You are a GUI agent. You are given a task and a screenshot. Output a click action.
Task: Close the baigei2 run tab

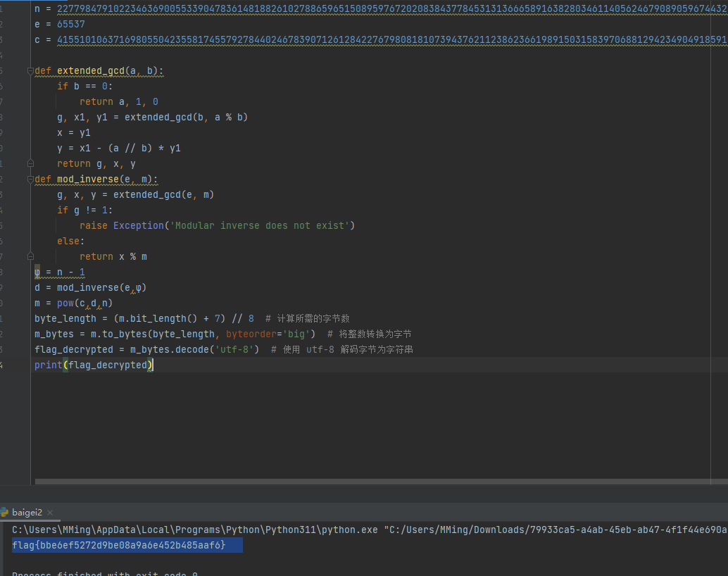50,513
